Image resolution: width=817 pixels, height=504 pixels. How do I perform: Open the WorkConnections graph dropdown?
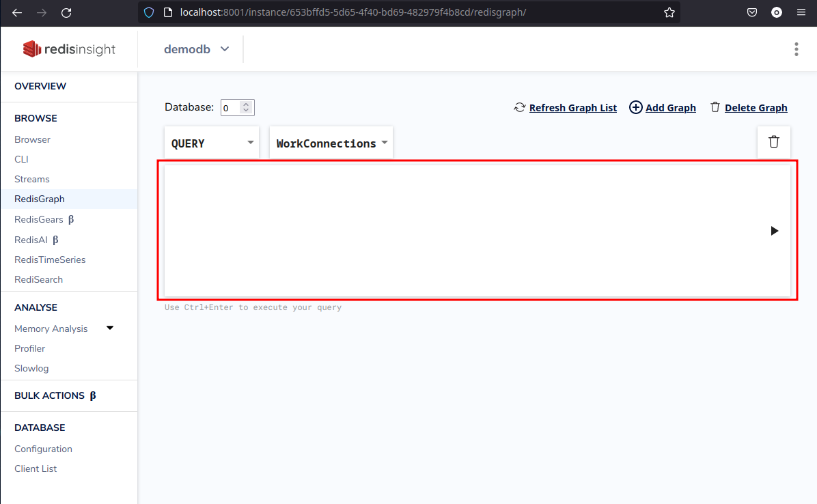pyautogui.click(x=331, y=143)
